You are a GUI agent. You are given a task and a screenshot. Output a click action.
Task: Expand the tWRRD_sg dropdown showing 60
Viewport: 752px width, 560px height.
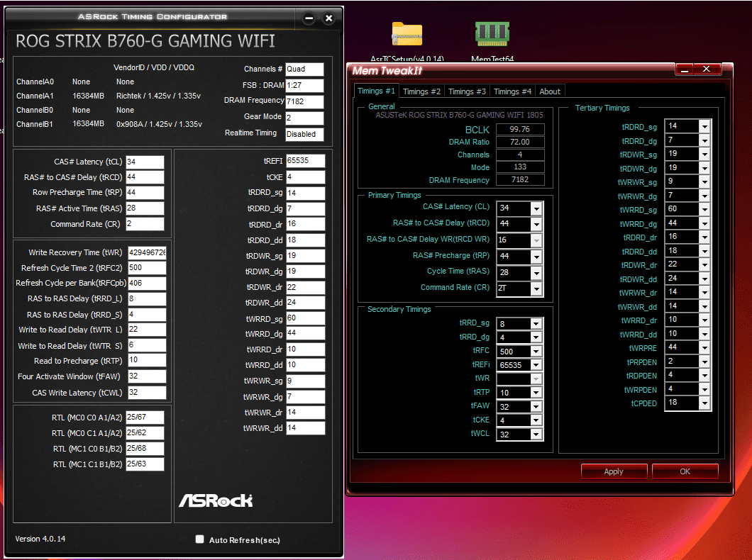(x=704, y=209)
